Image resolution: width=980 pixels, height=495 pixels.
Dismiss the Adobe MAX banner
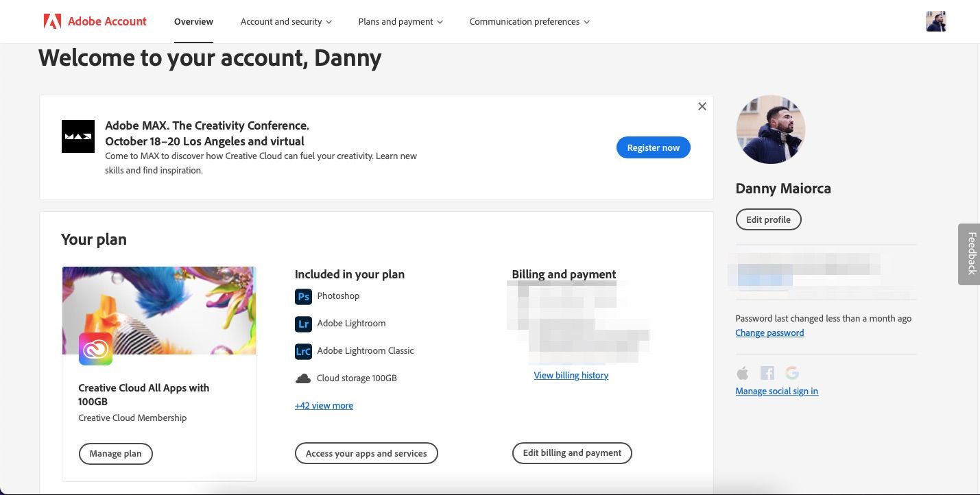pos(702,106)
